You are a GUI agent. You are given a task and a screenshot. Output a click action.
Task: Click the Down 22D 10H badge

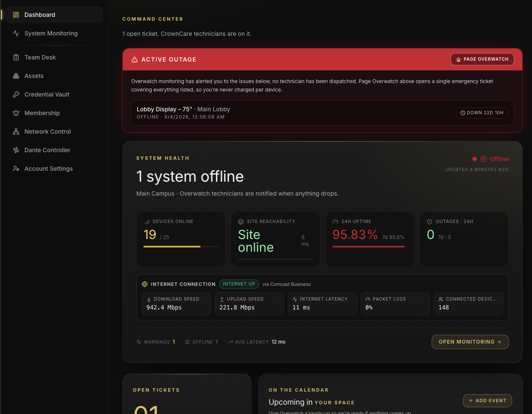click(482, 113)
